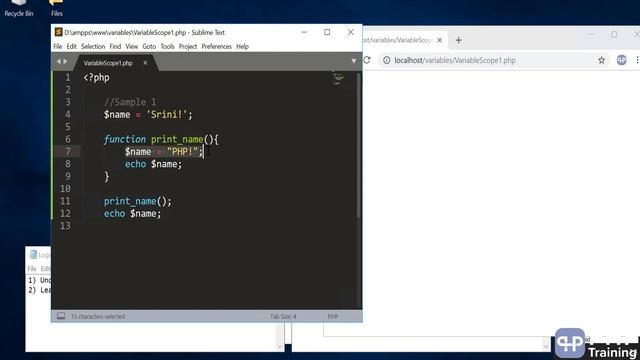The width and height of the screenshot is (640, 360).
Task: Click the minimap preview in the editor
Action: click(338, 78)
